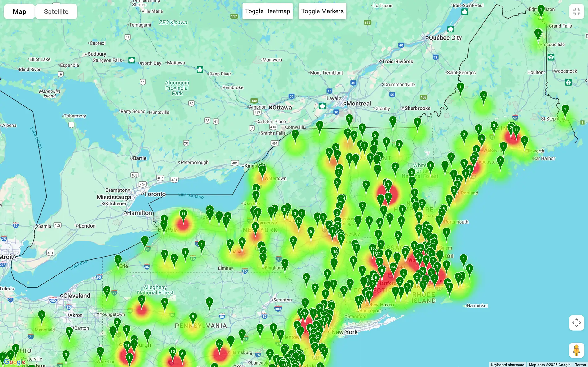Click the ZEC Kipawa label
This screenshot has height=367, width=588.
(173, 23)
